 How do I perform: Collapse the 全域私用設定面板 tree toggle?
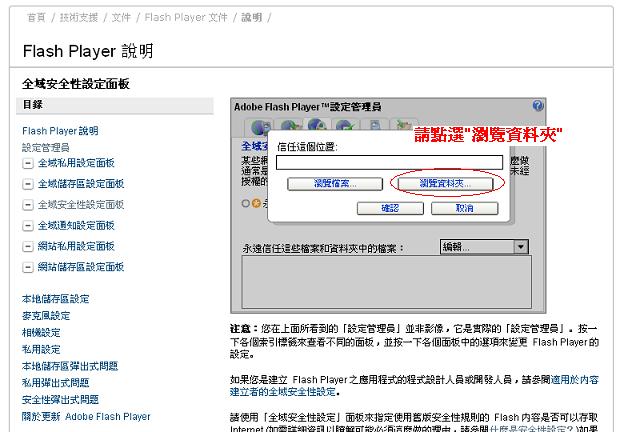tap(27, 163)
